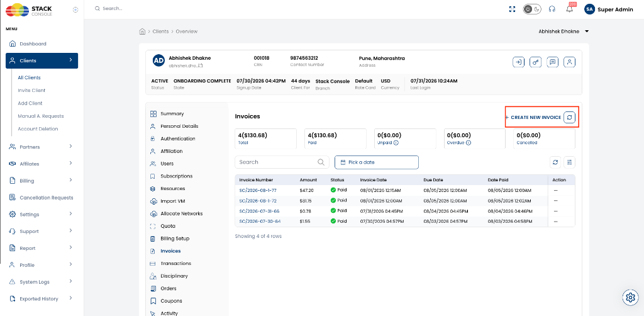Screen dimensions: 644x316
Task: Open table column filter settings icon
Action: (x=569, y=162)
